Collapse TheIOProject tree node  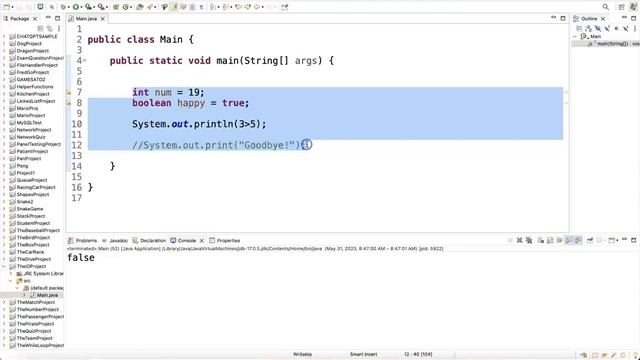(4, 266)
